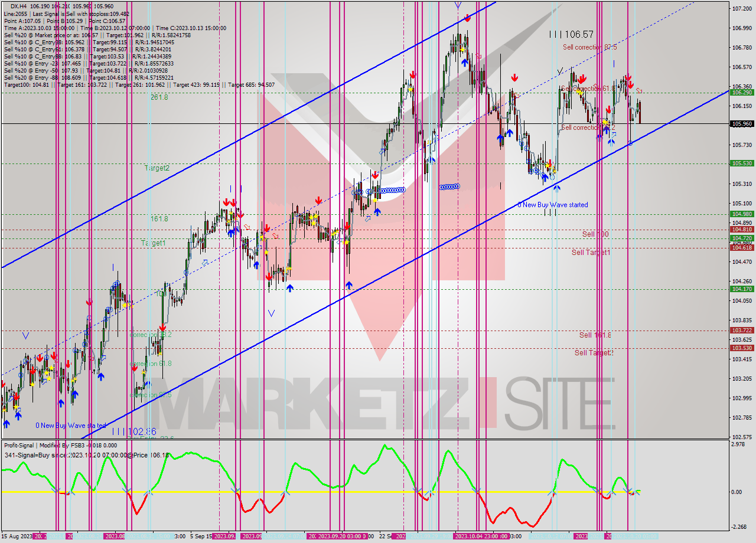This screenshot has width=756, height=543.
Task: Click the blue buy arrow below '0 New Buy Wave started'
Action: [556, 189]
